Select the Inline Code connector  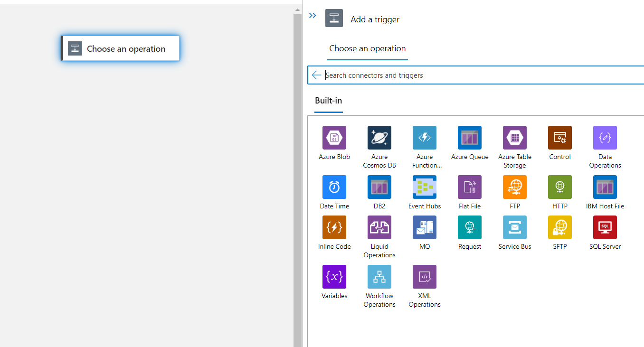click(x=334, y=227)
